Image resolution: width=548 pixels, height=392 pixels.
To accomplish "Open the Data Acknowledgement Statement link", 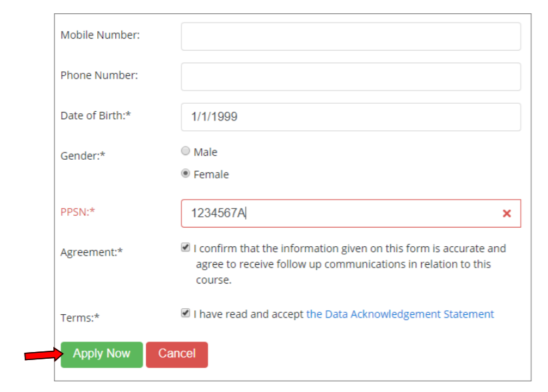I will point(400,314).
